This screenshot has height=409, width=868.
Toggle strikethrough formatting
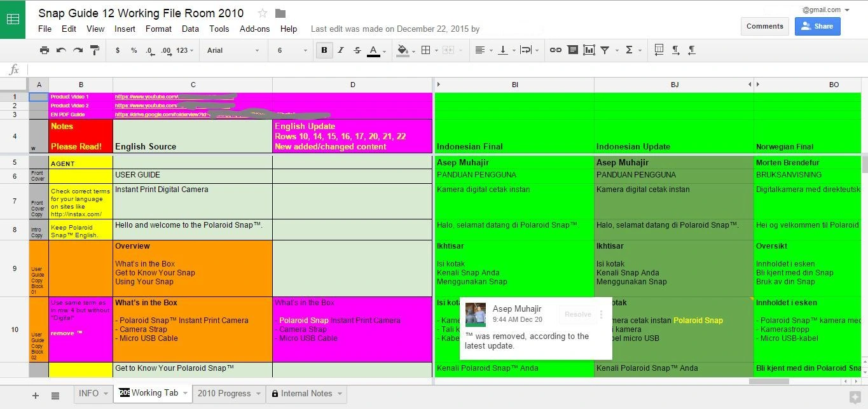pyautogui.click(x=357, y=50)
